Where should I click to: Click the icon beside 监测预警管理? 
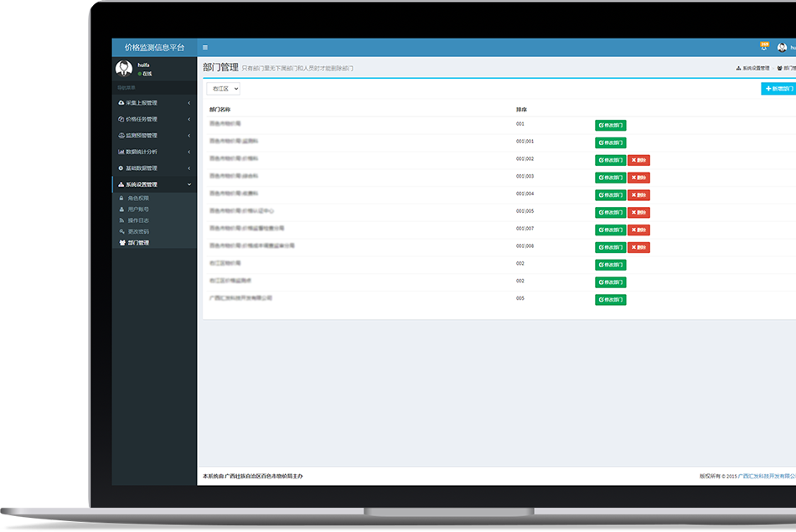(x=121, y=136)
